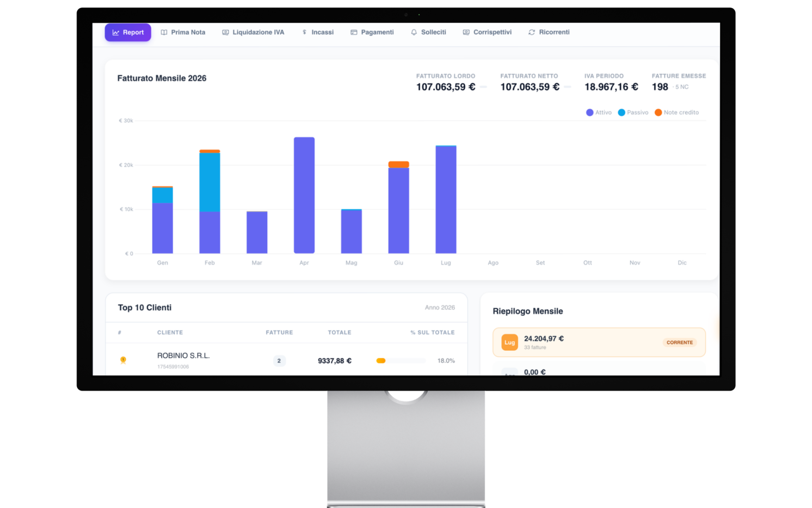Image resolution: width=812 pixels, height=508 pixels.
Task: Select the ROBINIO S.R.L. client row
Action: point(286,360)
